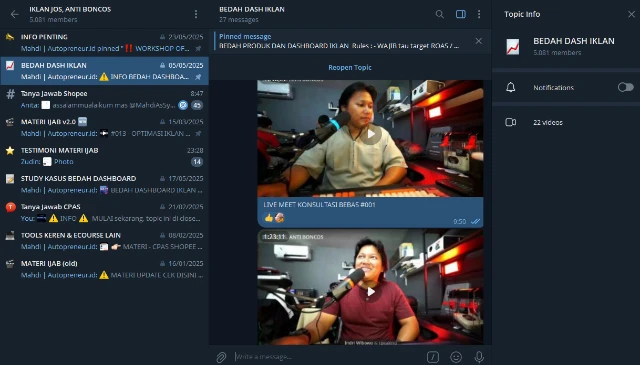Click the pin icon on BEDAH DASH IKLAN row
Viewport: 640px width, 365px height.
(x=198, y=77)
